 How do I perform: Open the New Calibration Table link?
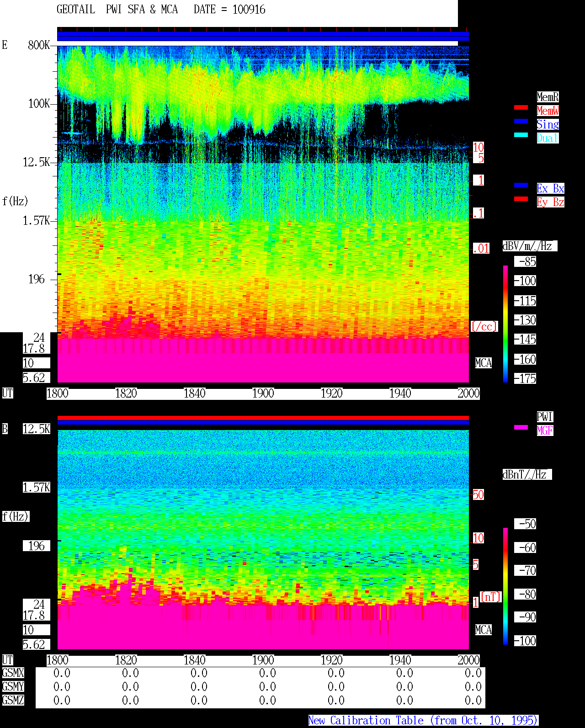(x=423, y=721)
